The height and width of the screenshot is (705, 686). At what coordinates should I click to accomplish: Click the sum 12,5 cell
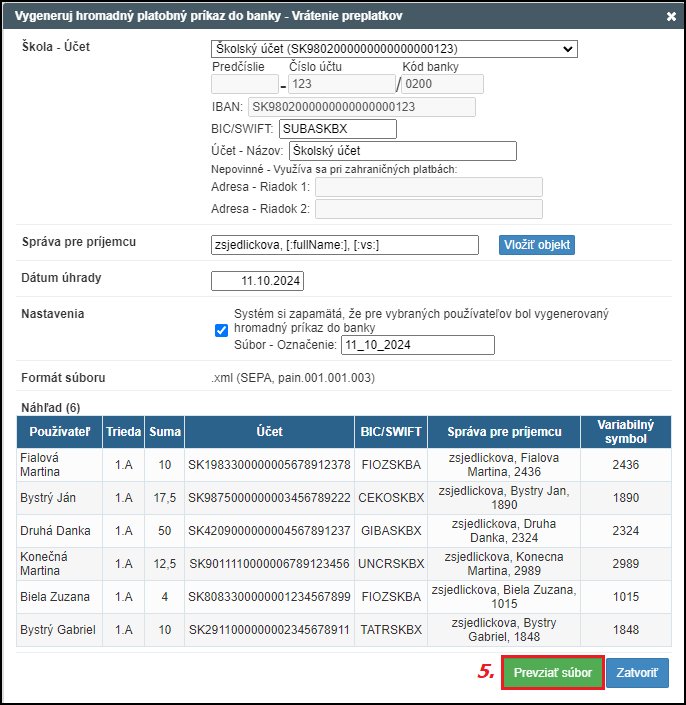click(x=165, y=564)
